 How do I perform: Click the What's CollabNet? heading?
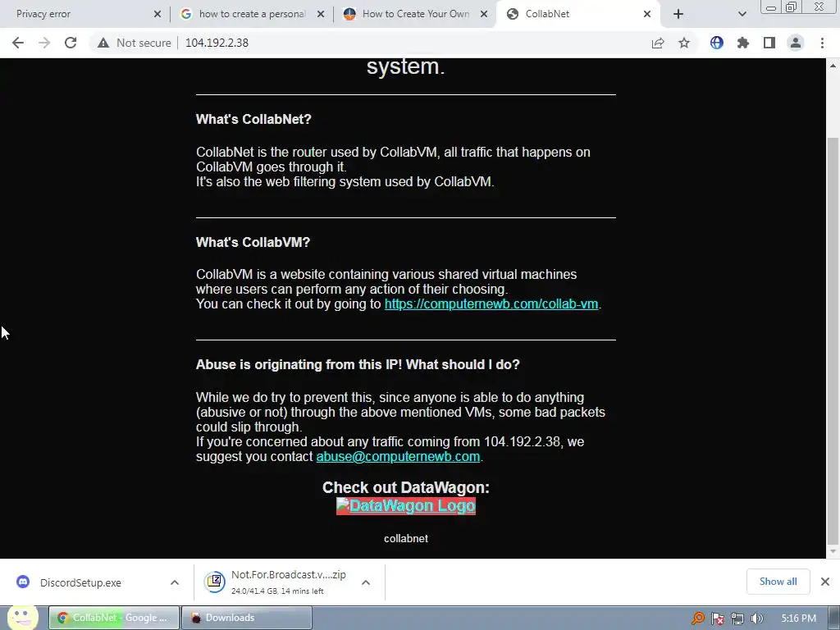coord(253,120)
